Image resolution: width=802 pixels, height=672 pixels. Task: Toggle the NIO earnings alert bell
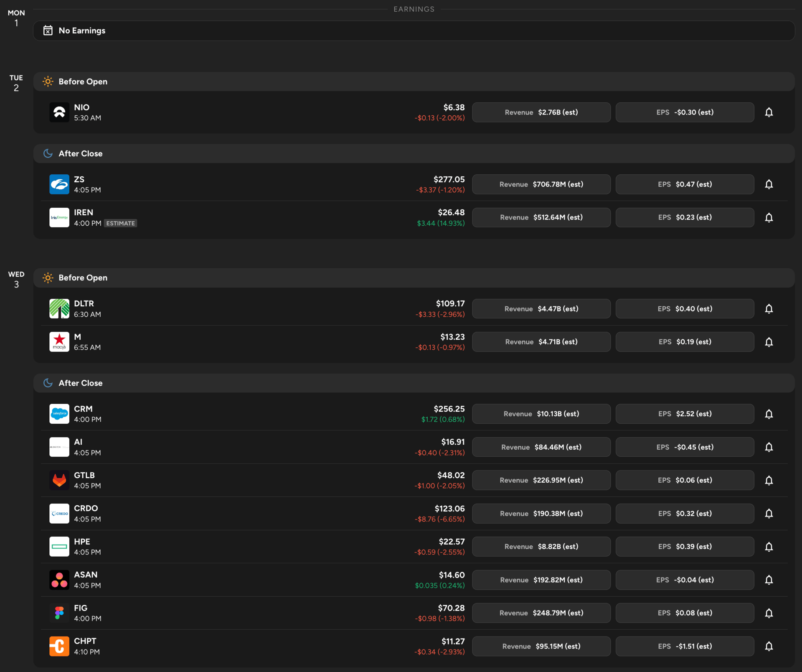tap(769, 112)
